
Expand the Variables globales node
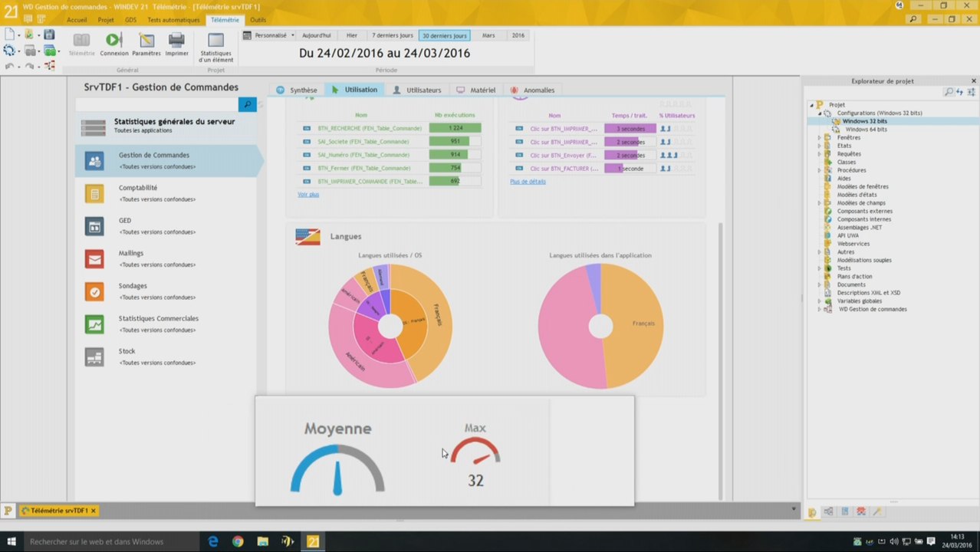[x=819, y=301]
